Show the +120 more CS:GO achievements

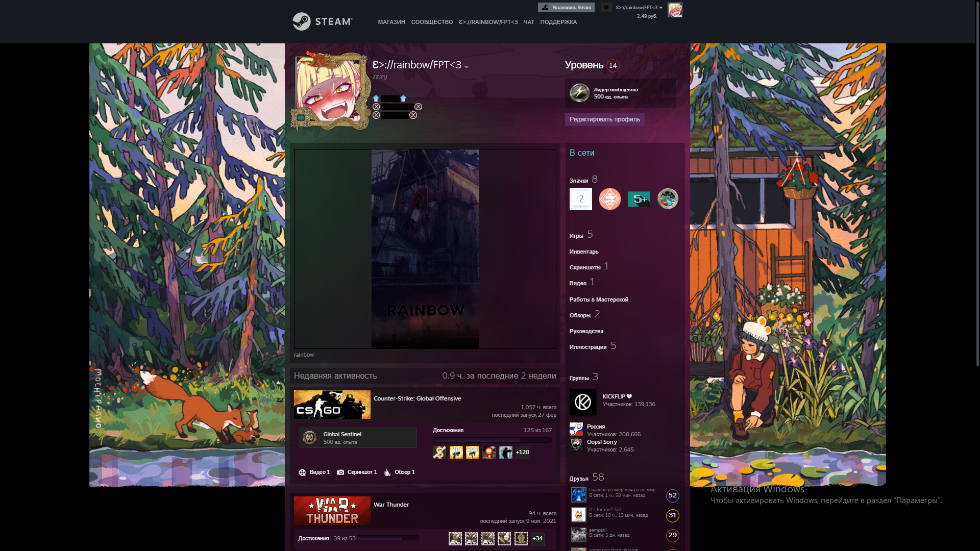[x=522, y=453]
